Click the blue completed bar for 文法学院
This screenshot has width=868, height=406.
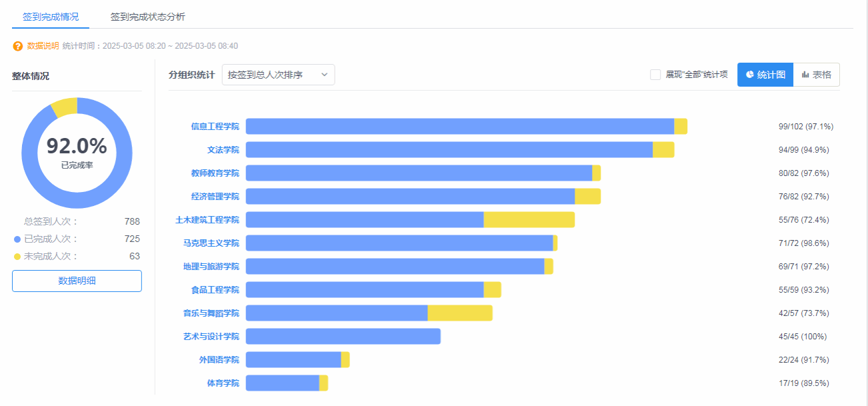tap(449, 150)
